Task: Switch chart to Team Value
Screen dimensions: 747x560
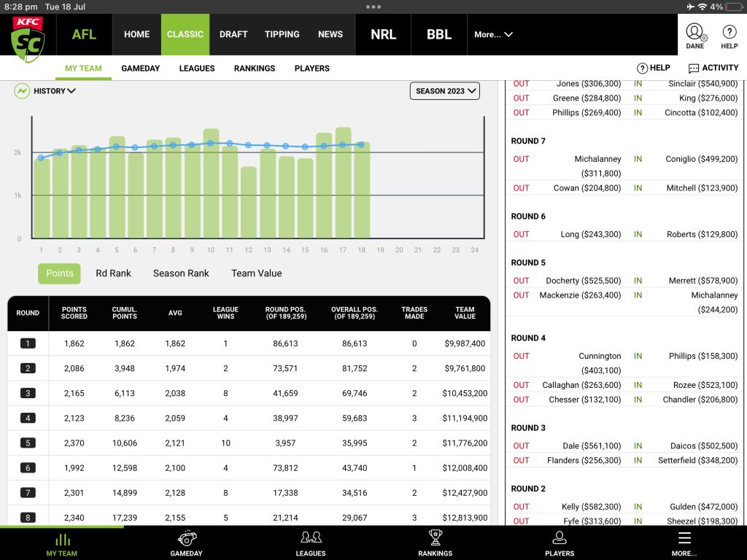Action: [x=256, y=273]
